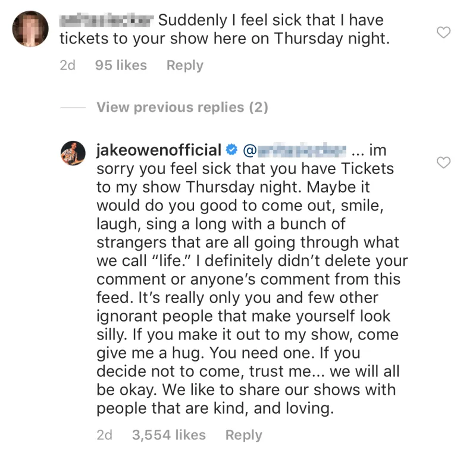Open the list of 3,554 likes
Image resolution: width=476 pixels, height=450 pixels.
168,435
